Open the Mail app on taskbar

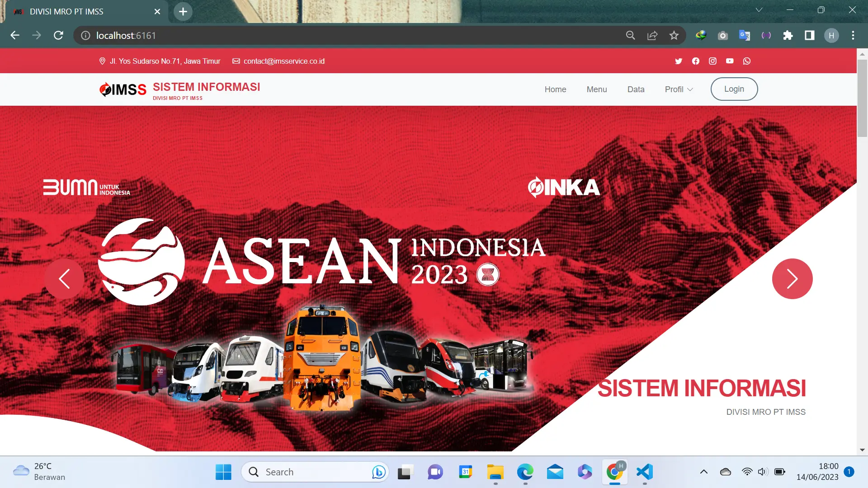click(555, 472)
